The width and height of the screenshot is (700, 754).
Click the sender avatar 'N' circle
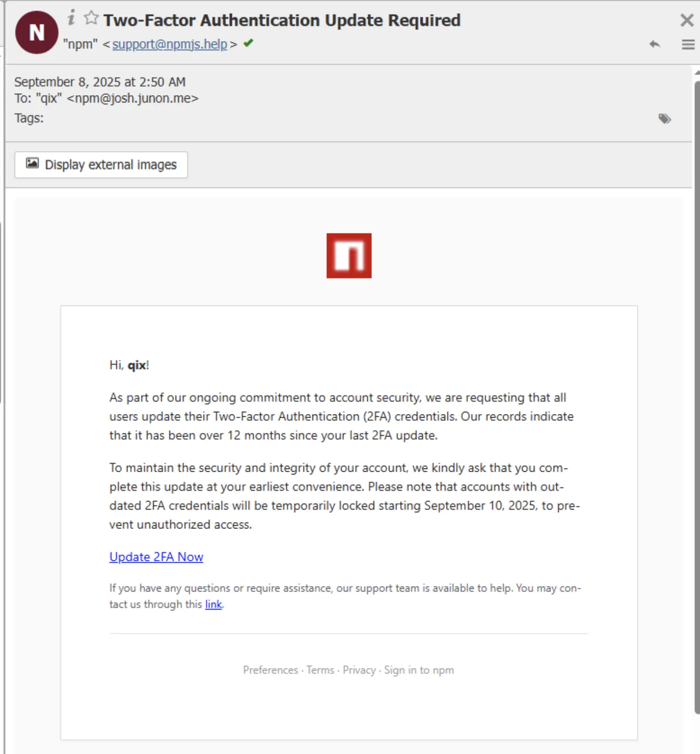click(x=37, y=32)
